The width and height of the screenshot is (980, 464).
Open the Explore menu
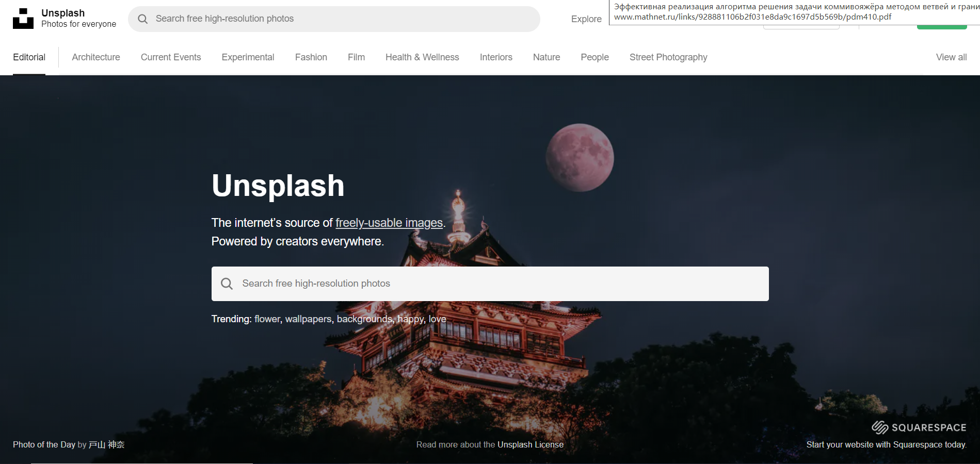[586, 19]
